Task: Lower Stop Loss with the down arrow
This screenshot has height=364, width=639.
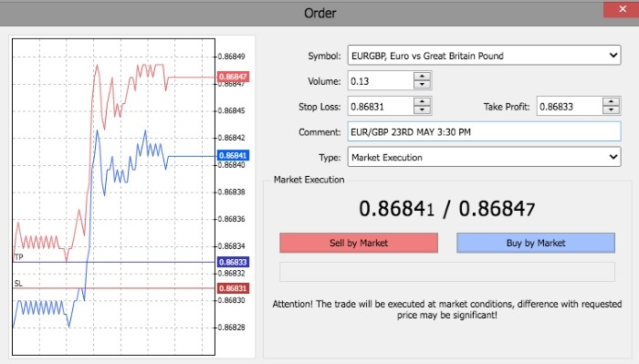Action: 422,110
